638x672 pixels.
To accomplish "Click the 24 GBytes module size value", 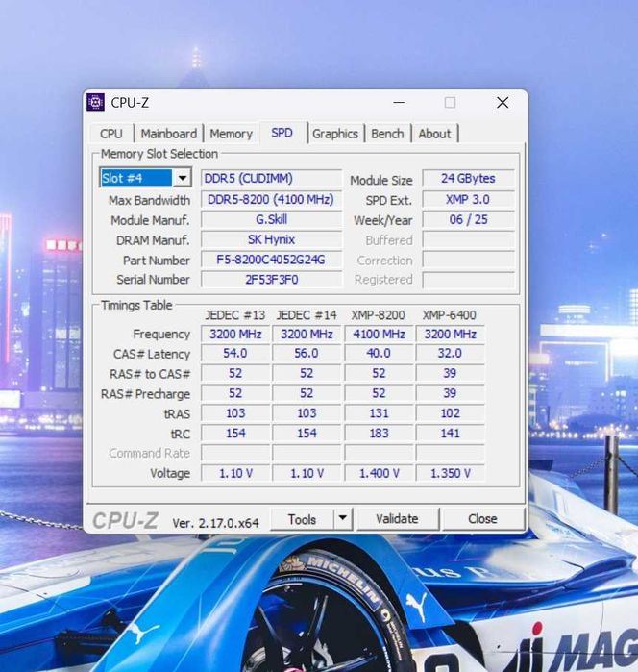I will click(468, 178).
